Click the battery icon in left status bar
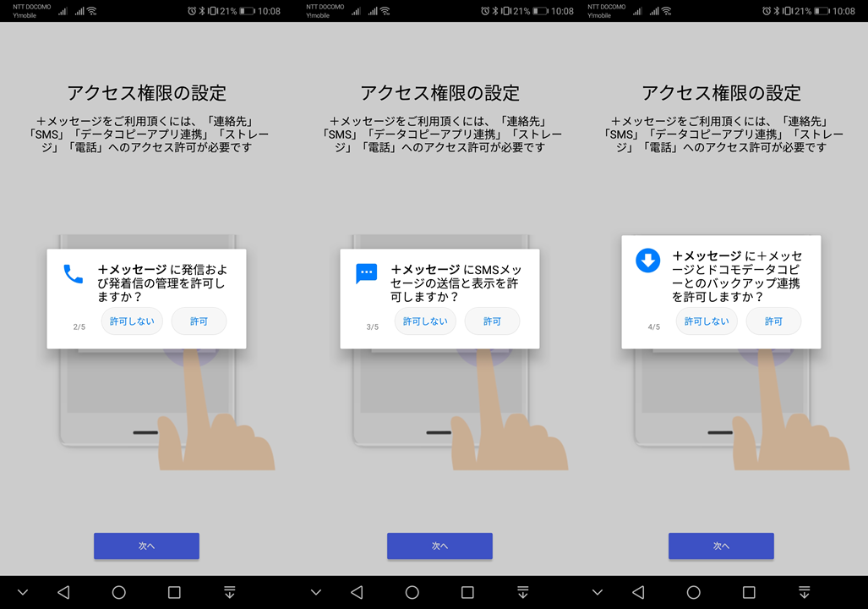Screen dimensions: 868x609 248,11
